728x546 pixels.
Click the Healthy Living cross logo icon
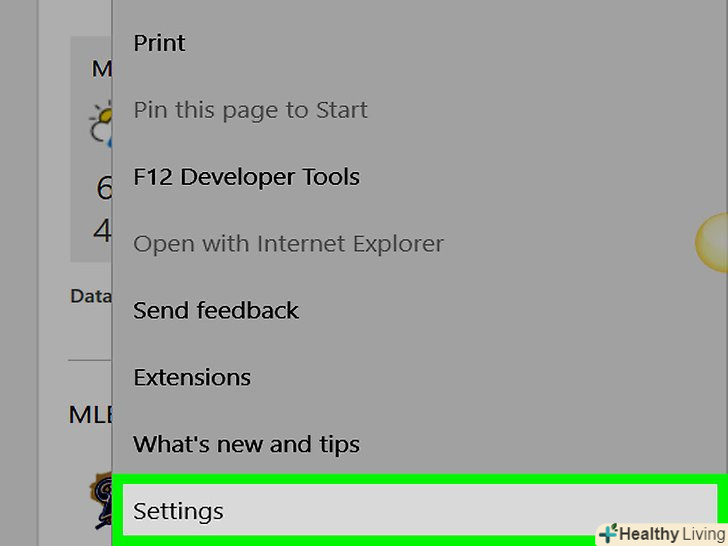(608, 533)
